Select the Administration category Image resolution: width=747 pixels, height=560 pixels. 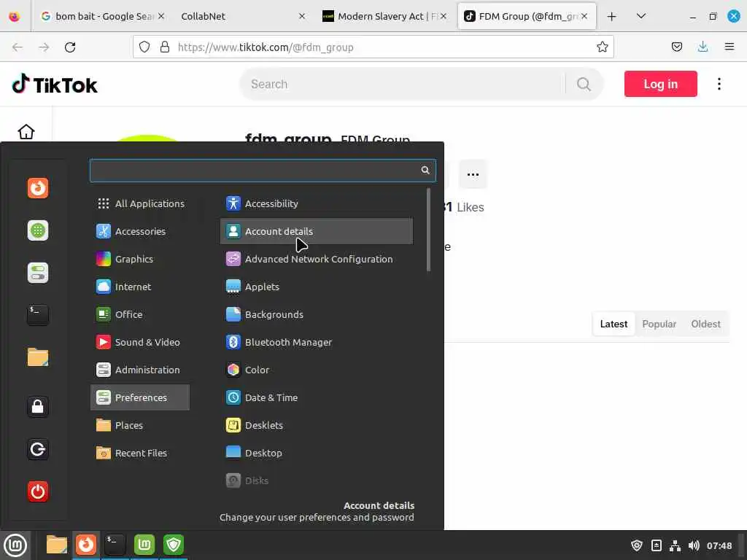[140, 370]
